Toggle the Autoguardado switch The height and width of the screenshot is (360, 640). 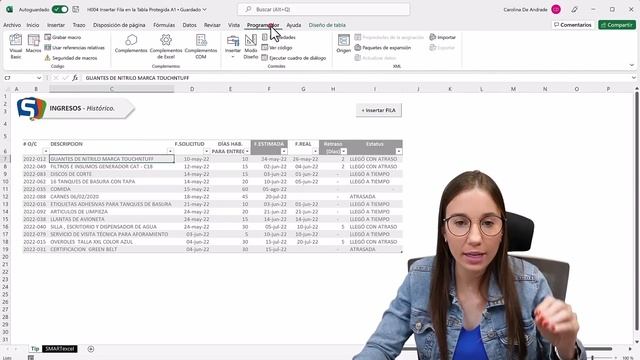point(60,9)
